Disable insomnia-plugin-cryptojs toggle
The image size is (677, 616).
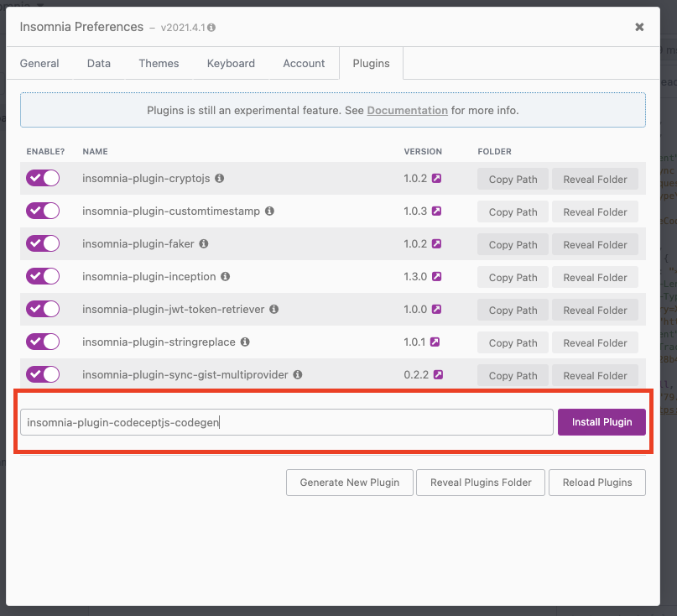coord(43,178)
